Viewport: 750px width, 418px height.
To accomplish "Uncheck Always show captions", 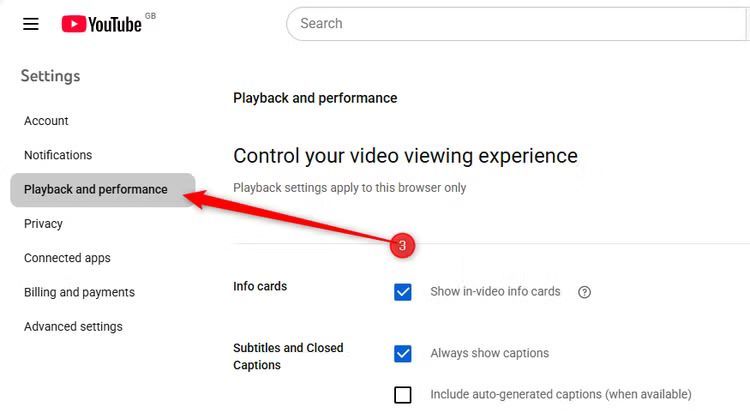I will [403, 354].
